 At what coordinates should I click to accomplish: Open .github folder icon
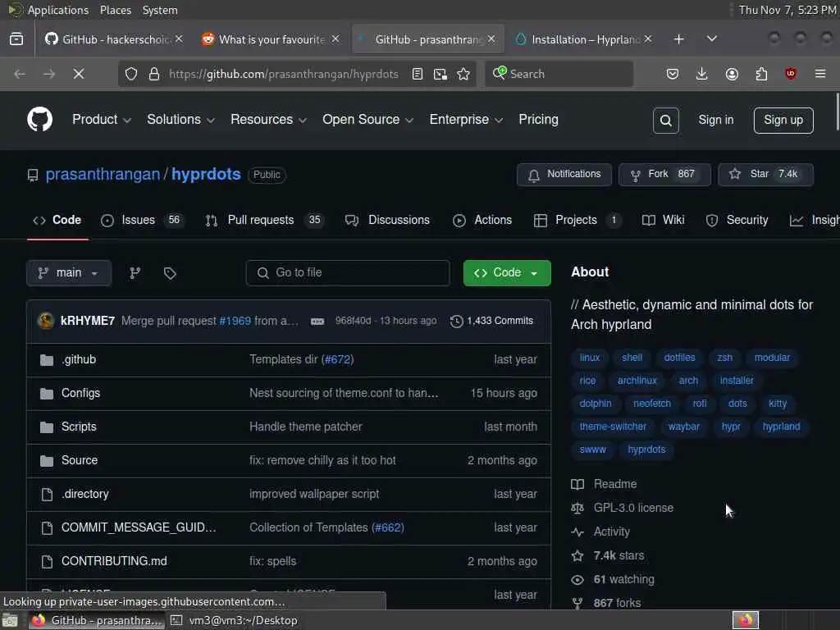tap(47, 359)
